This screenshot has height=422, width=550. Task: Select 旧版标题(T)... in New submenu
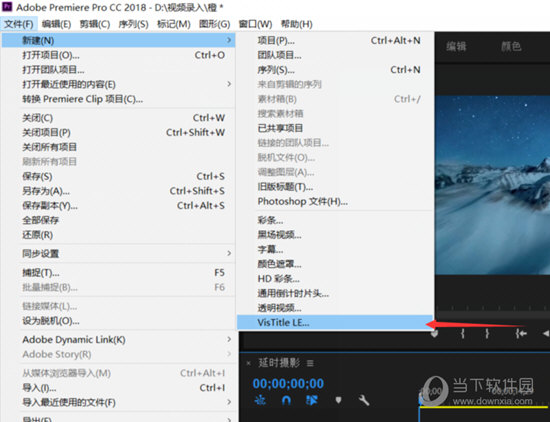pos(335,187)
